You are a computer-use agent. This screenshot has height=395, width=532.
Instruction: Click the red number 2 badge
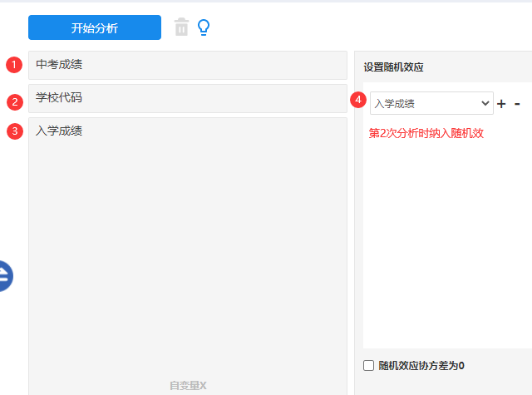pos(14,102)
